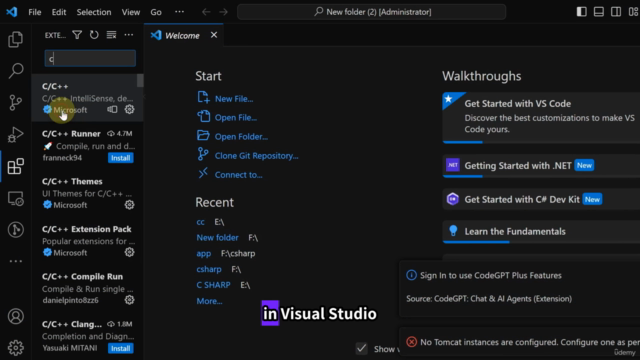Click the command center search box
The width and height of the screenshot is (640, 360).
point(371,12)
